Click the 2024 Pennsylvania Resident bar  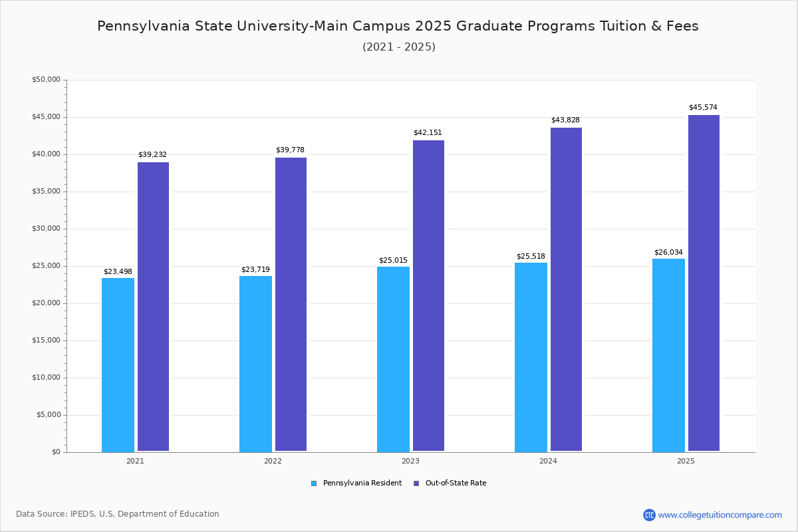pyautogui.click(x=531, y=357)
